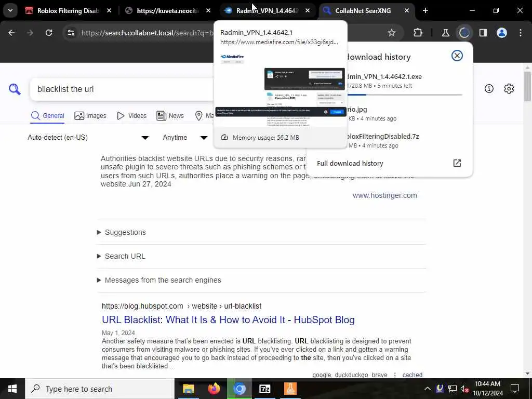Expand the Search URL section

(121, 256)
